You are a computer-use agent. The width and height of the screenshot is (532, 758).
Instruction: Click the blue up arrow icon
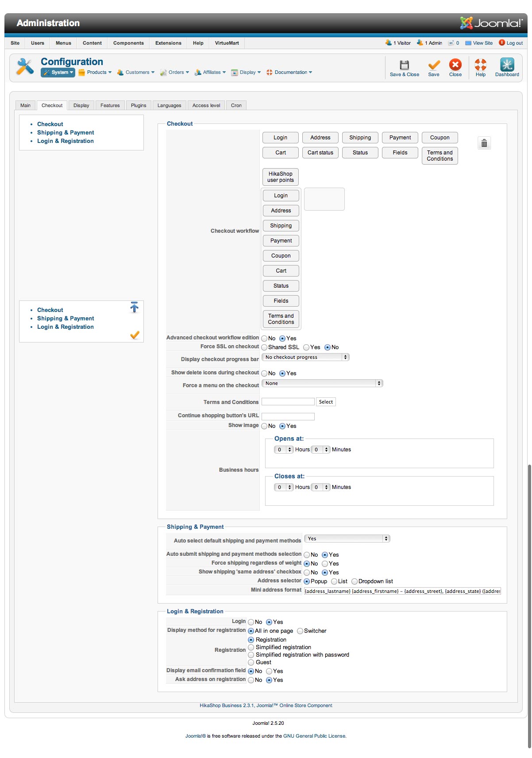tap(135, 307)
